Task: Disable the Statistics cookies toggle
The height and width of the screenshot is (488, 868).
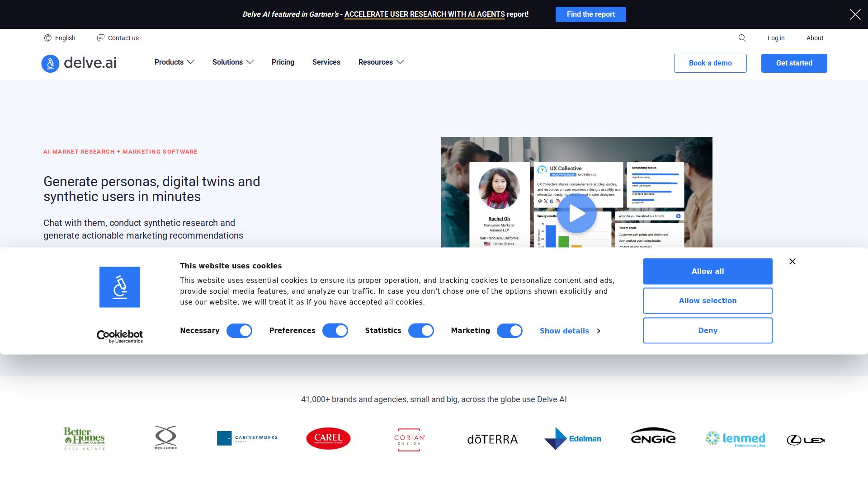Action: pos(421,331)
